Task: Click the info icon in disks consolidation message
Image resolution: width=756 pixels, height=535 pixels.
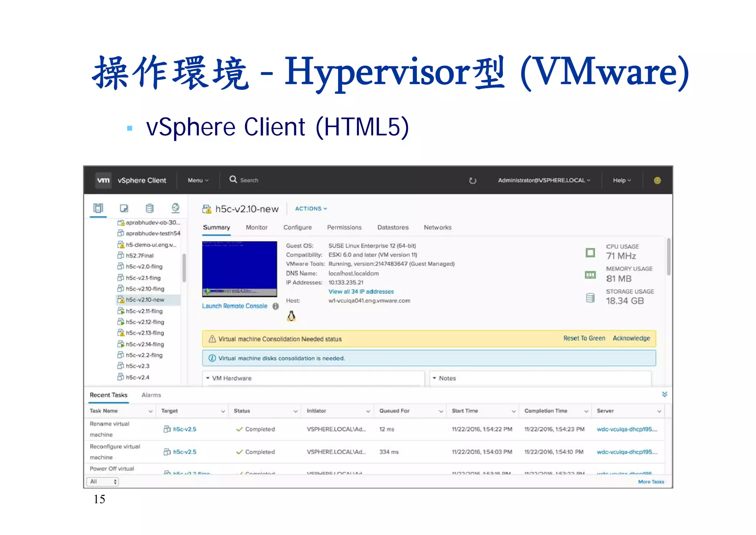Action: coord(212,358)
